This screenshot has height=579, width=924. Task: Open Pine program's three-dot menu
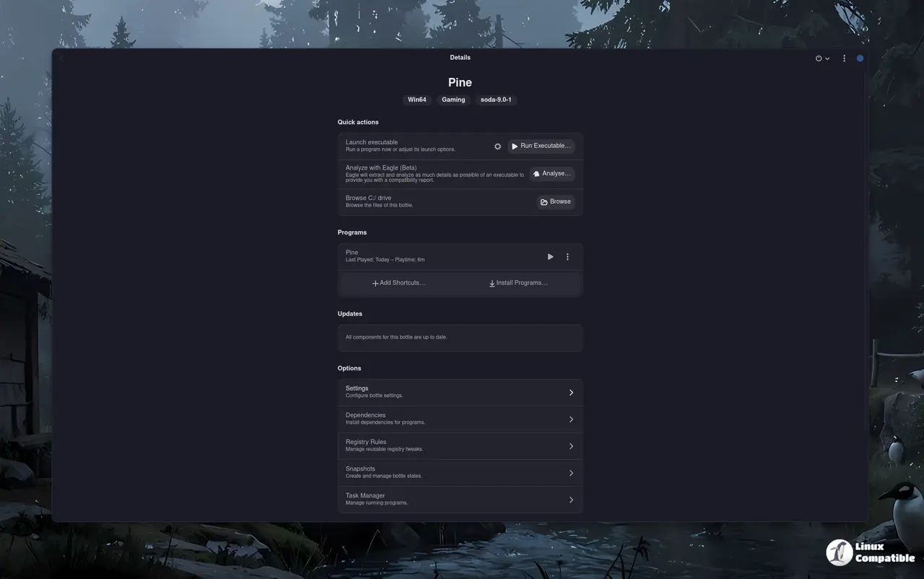567,257
